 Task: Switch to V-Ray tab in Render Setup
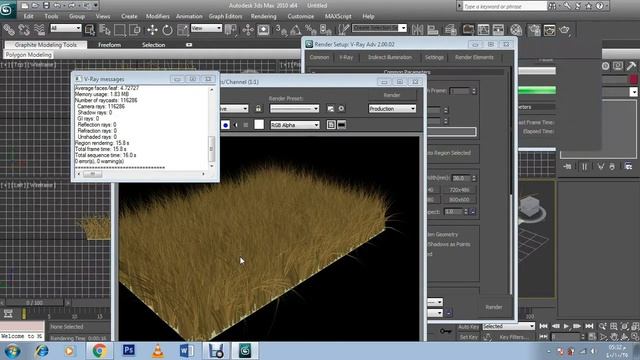tap(346, 57)
